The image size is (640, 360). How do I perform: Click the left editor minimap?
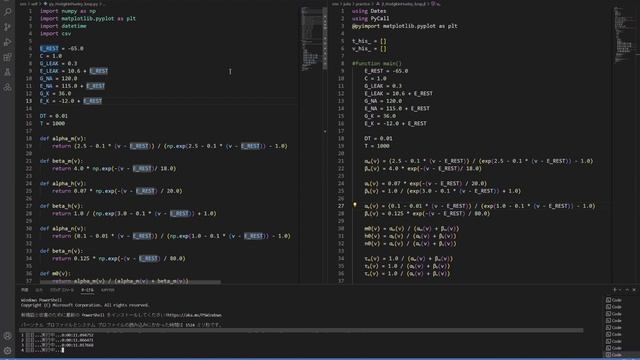(312, 39)
